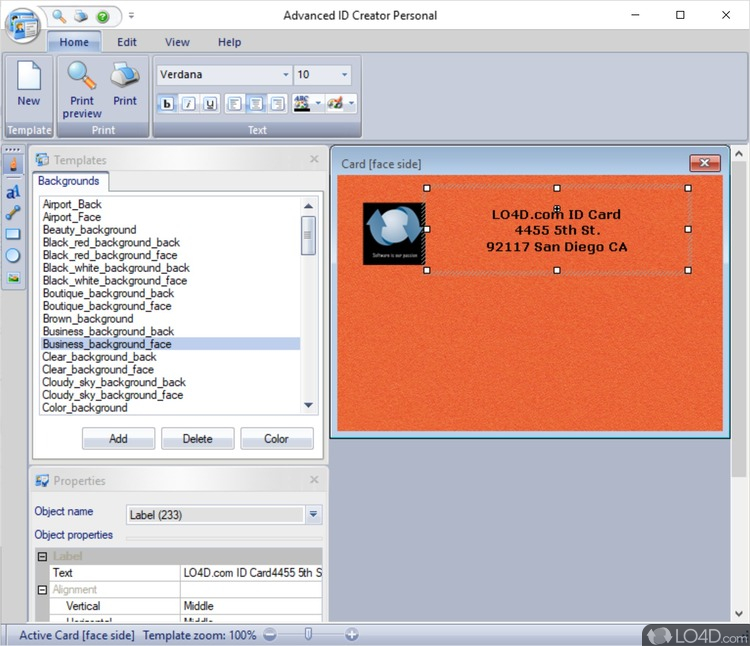
Task: Click the backgrounds list scroll down arrow
Action: click(309, 405)
